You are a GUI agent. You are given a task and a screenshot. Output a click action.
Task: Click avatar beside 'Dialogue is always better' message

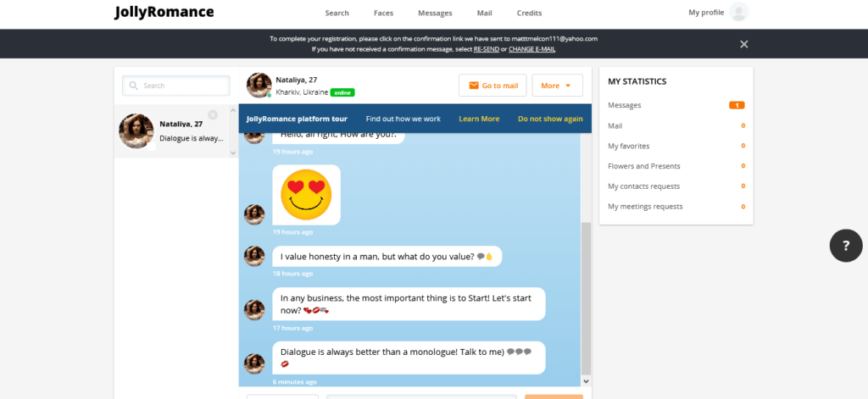click(x=254, y=363)
